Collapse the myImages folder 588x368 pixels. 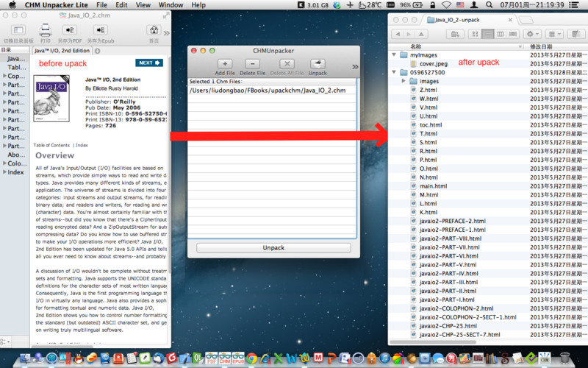(394, 54)
